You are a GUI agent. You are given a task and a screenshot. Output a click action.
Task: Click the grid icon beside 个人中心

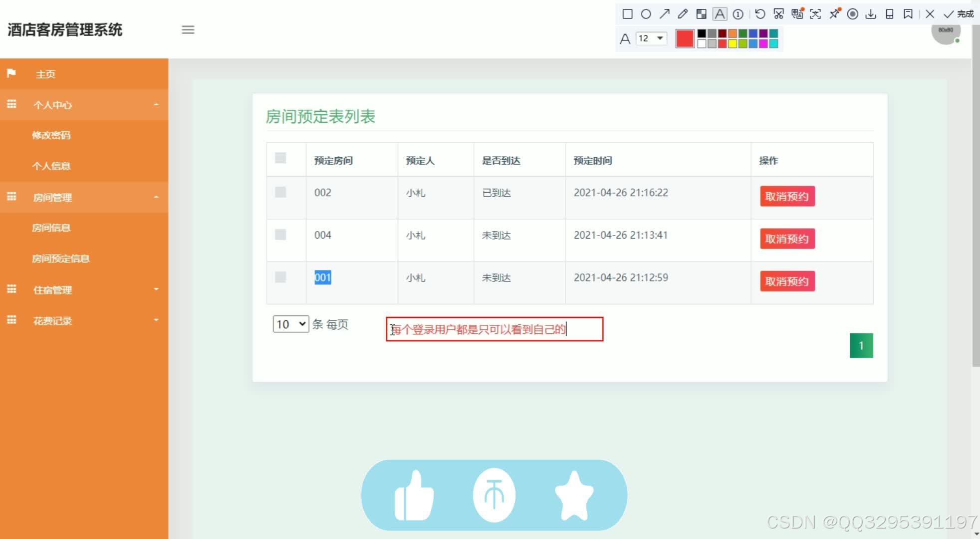pyautogui.click(x=11, y=104)
